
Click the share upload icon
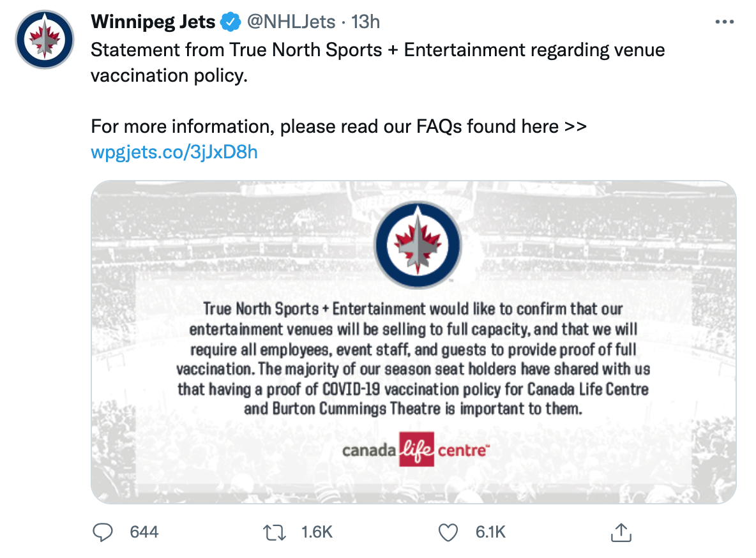[x=621, y=532]
